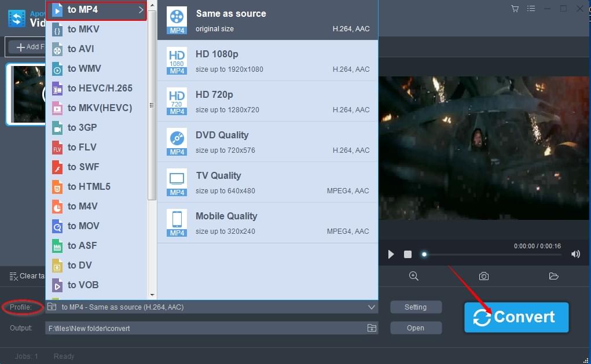
Task: Take a snapshot with the camera icon
Action: tap(483, 277)
